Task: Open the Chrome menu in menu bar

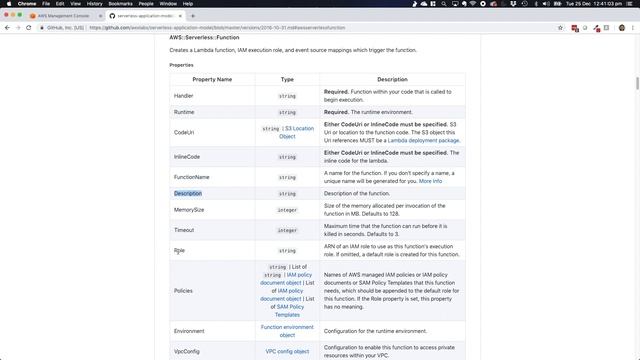Action: 27,4
